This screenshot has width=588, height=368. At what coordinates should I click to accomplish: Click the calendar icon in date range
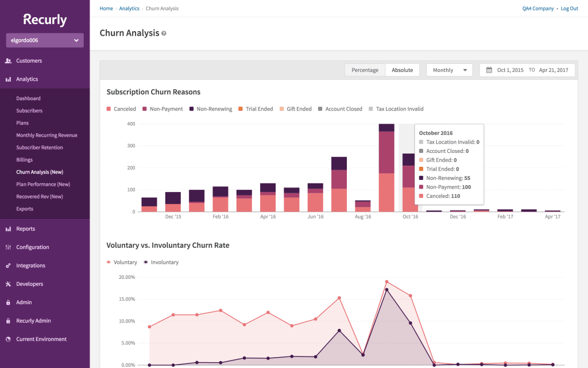coord(489,70)
